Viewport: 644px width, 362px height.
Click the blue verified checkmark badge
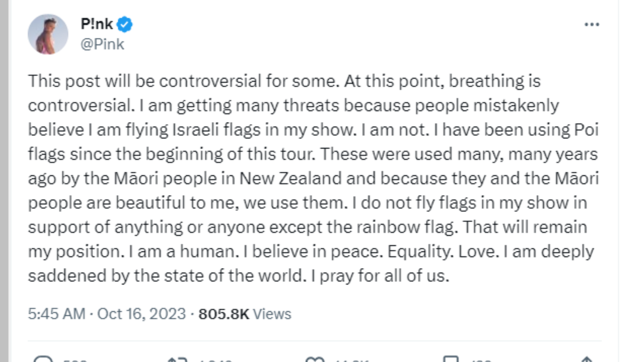click(x=124, y=25)
